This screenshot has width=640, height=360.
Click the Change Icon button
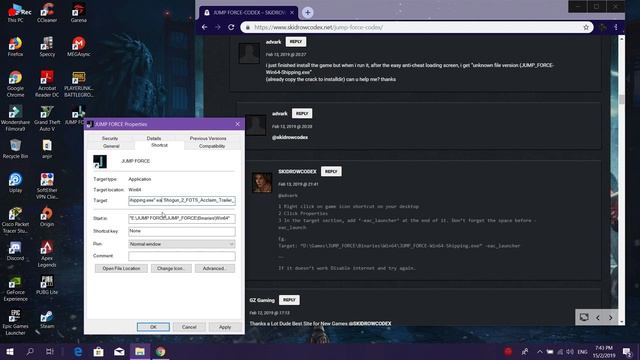(x=171, y=269)
